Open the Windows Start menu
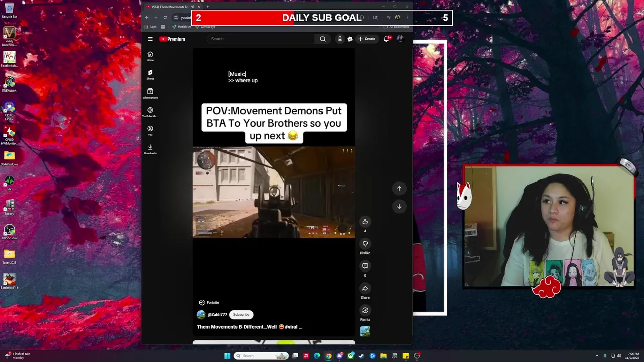The height and width of the screenshot is (362, 644). [x=227, y=356]
